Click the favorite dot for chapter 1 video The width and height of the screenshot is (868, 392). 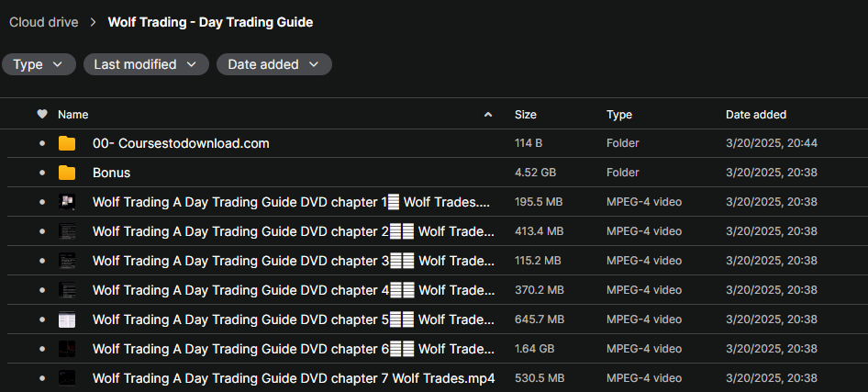pyautogui.click(x=42, y=202)
